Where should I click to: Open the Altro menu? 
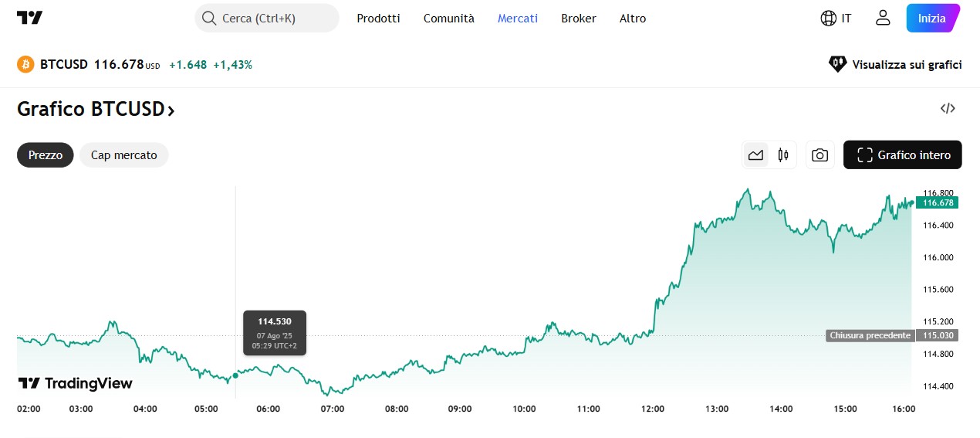[x=633, y=18]
